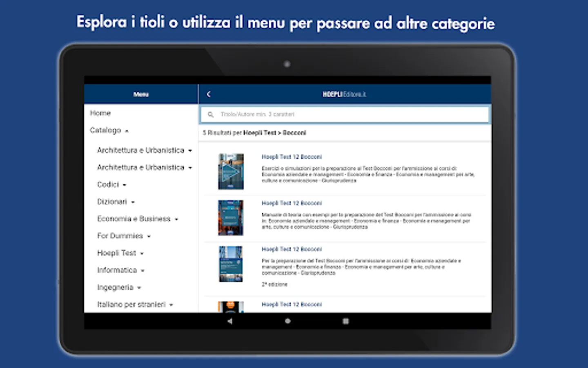Open title link above Manuale di teoria text
The width and height of the screenshot is (588, 368).
(x=292, y=203)
